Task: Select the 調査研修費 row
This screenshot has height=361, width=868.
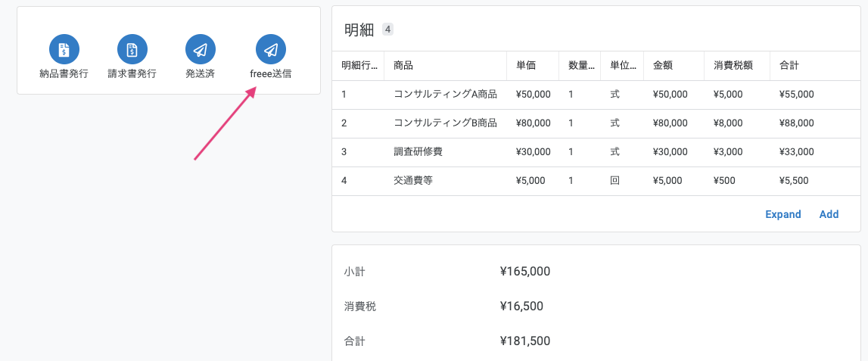Action: click(596, 152)
